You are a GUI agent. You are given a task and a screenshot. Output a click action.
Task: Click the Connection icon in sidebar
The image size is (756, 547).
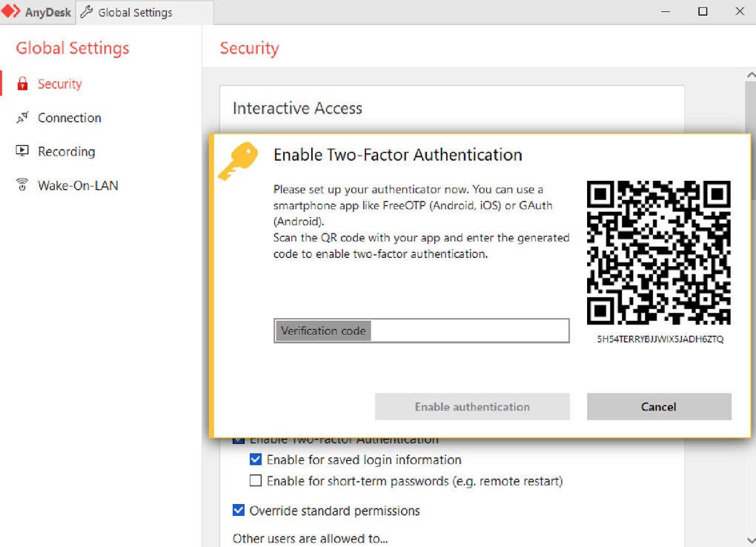point(22,118)
